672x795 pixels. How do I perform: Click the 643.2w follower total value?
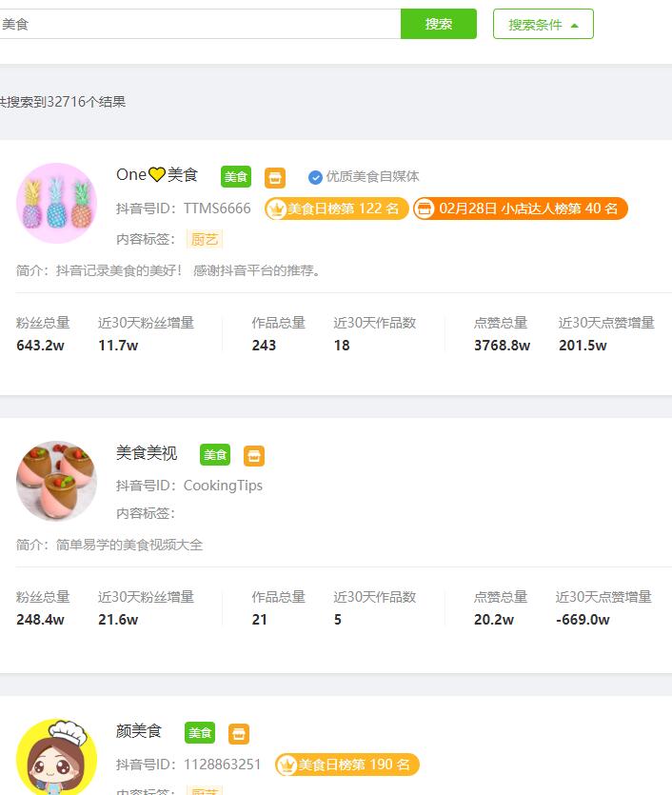(41, 346)
